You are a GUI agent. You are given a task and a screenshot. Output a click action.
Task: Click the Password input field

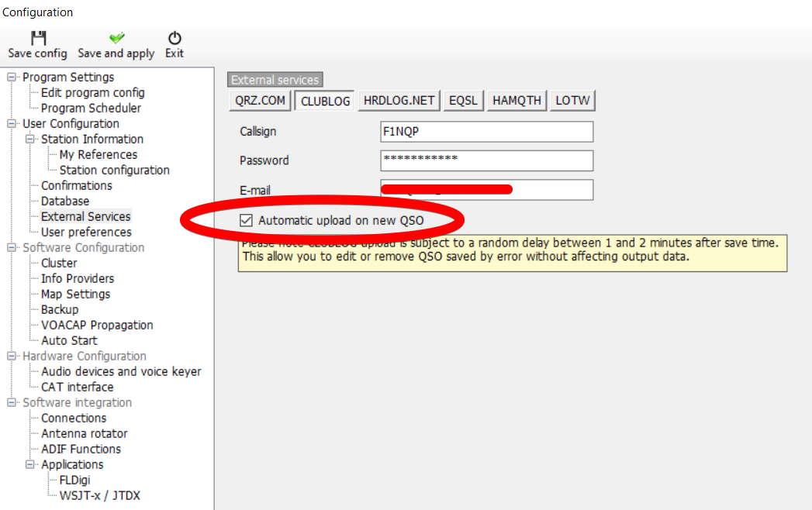(487, 160)
